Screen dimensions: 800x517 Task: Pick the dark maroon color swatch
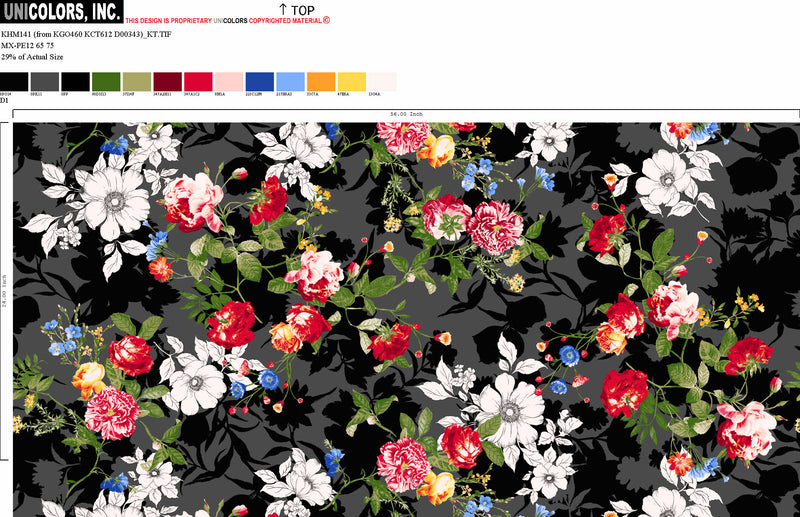click(x=167, y=82)
